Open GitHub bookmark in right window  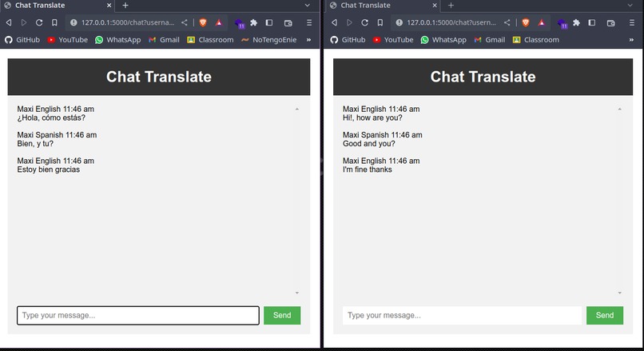click(x=348, y=40)
